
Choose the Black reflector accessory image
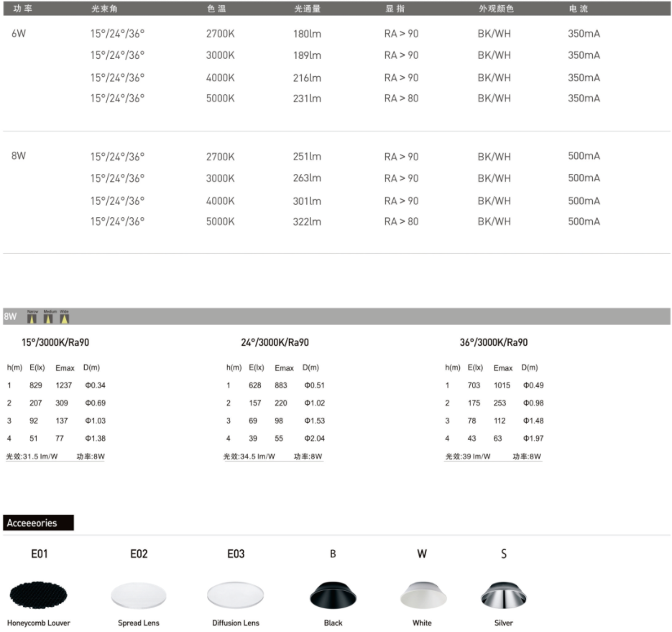click(x=333, y=595)
